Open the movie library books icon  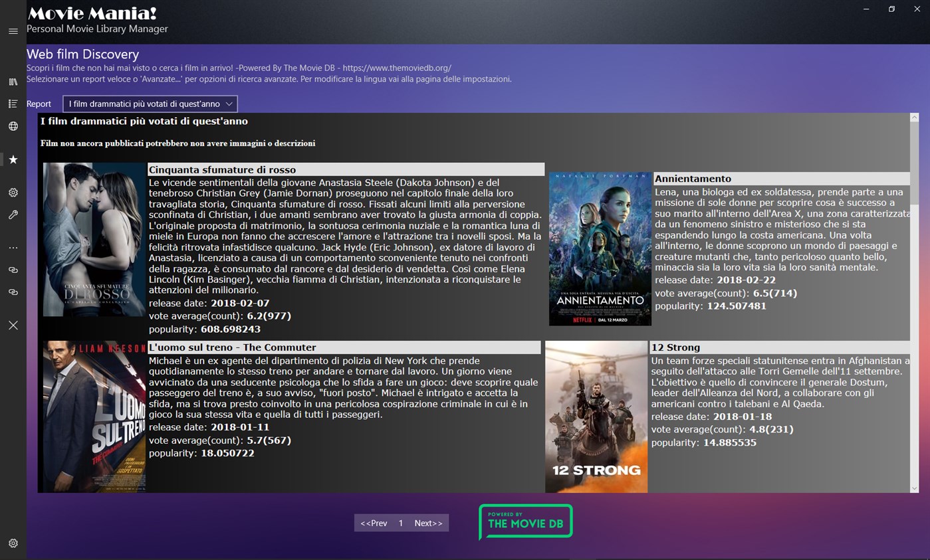coord(13,82)
